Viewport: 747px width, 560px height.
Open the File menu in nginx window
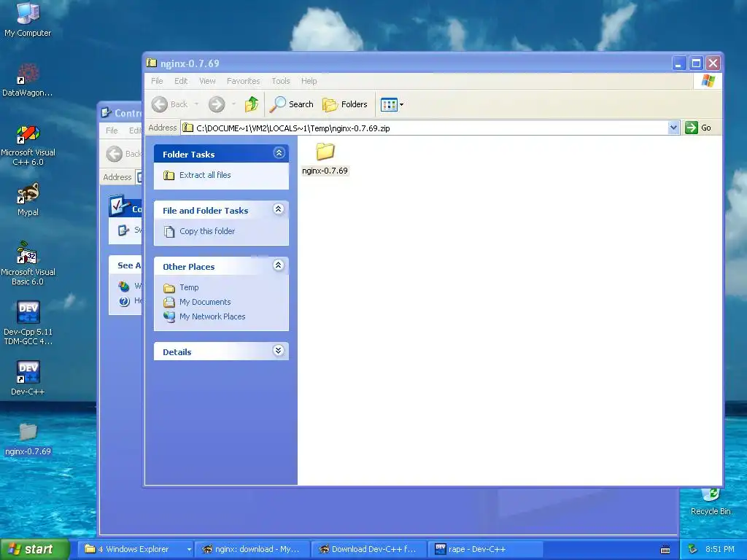(x=157, y=81)
